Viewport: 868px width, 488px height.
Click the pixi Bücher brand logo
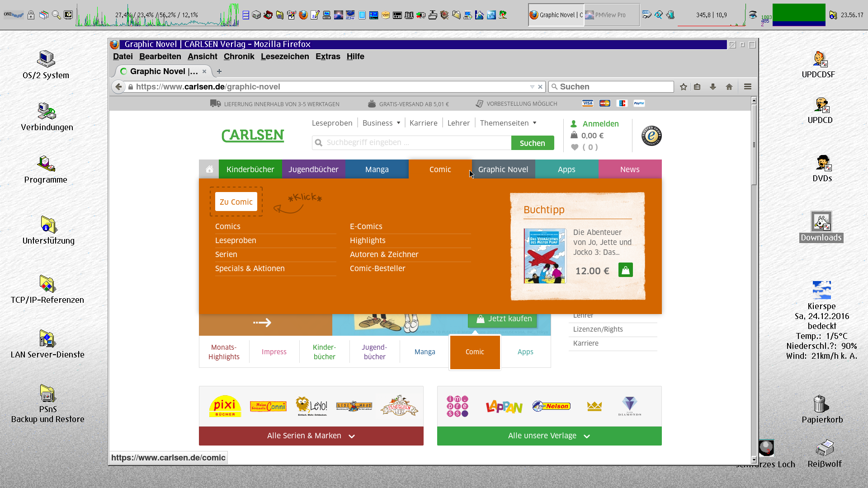[225, 406]
